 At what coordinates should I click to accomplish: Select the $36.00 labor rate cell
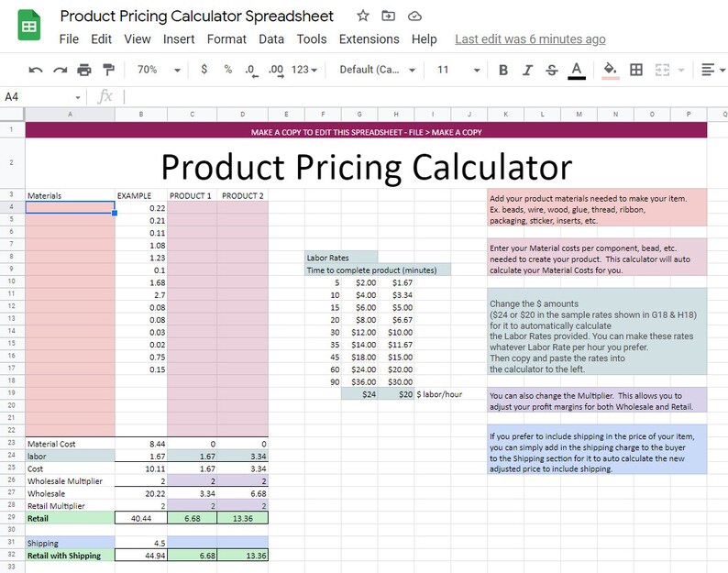point(359,381)
